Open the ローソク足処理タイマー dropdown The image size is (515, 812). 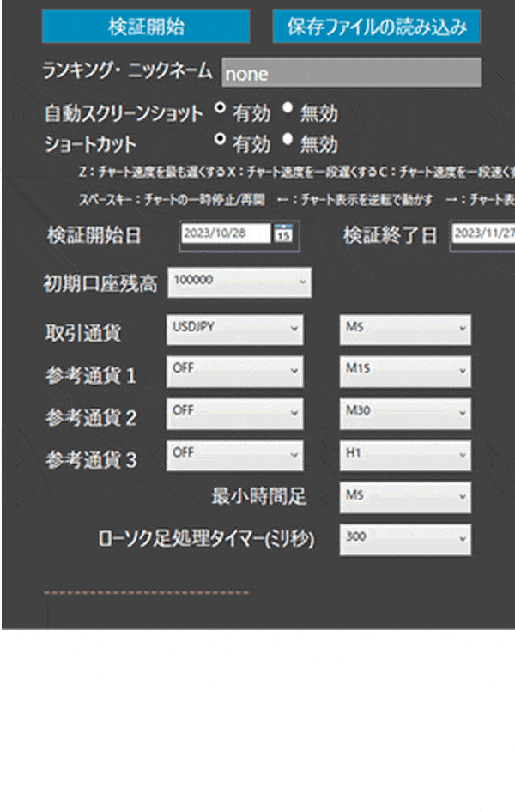coord(405,539)
